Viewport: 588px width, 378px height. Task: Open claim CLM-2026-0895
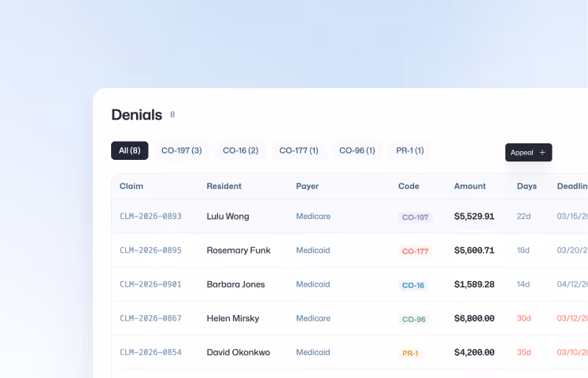pyautogui.click(x=150, y=250)
